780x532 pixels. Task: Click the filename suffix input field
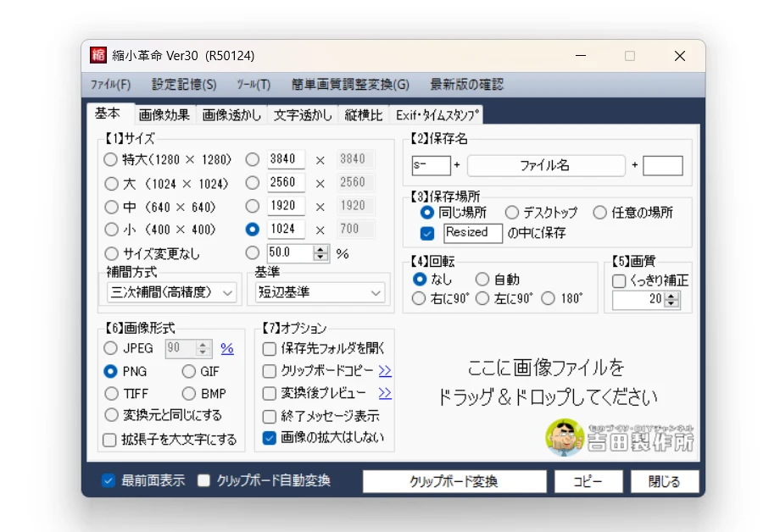tap(663, 165)
